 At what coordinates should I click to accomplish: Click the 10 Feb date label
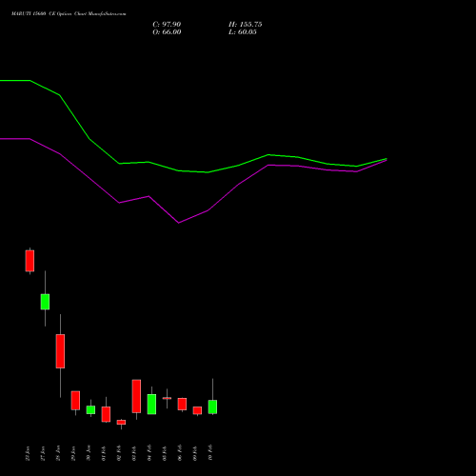(x=210, y=453)
